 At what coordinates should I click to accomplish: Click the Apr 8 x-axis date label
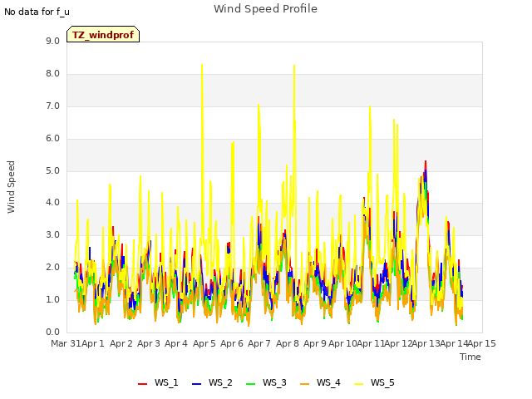tap(288, 343)
